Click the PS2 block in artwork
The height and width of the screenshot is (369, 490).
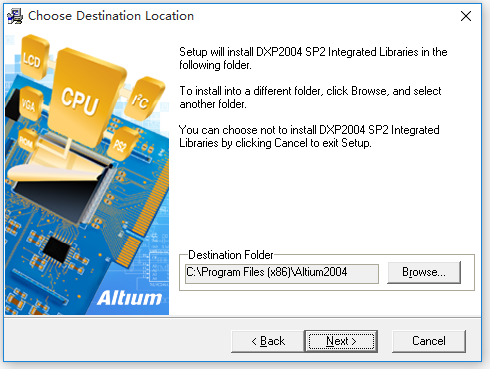point(122,143)
